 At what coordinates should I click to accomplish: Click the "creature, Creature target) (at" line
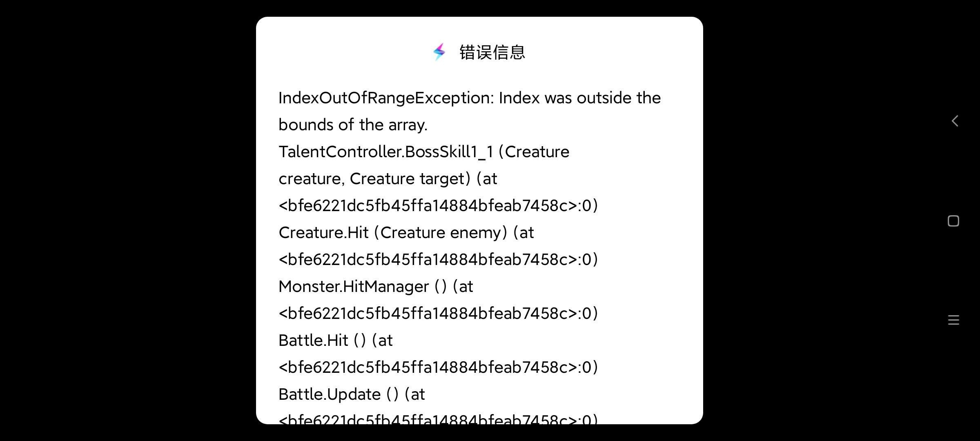point(388,179)
